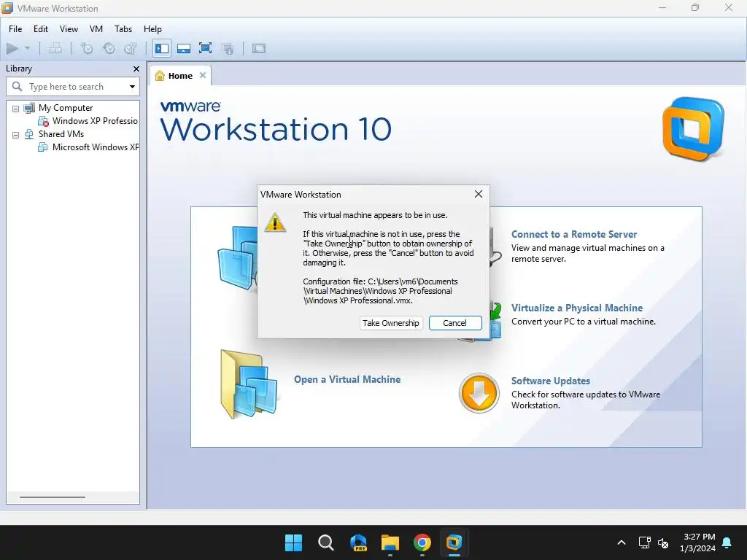Open the Tabs menu
The height and width of the screenshot is (560, 747).
(x=123, y=29)
